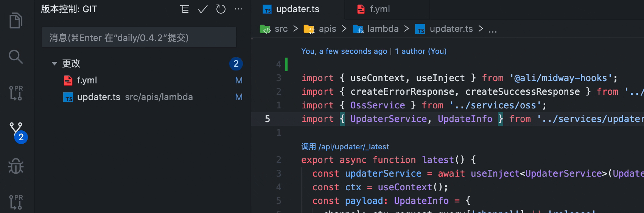Click the green gutter change marker
Image resolution: width=644 pixels, height=213 pixels.
click(x=286, y=64)
